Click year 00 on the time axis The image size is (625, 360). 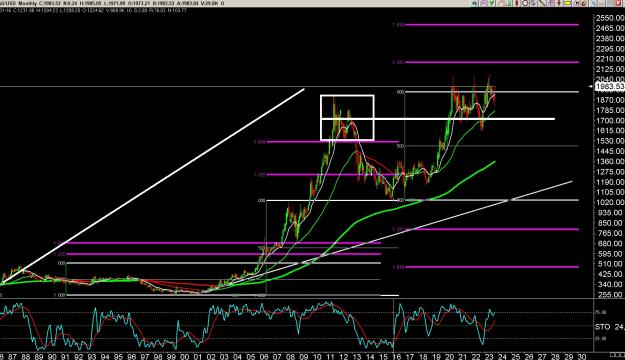pyautogui.click(x=185, y=356)
